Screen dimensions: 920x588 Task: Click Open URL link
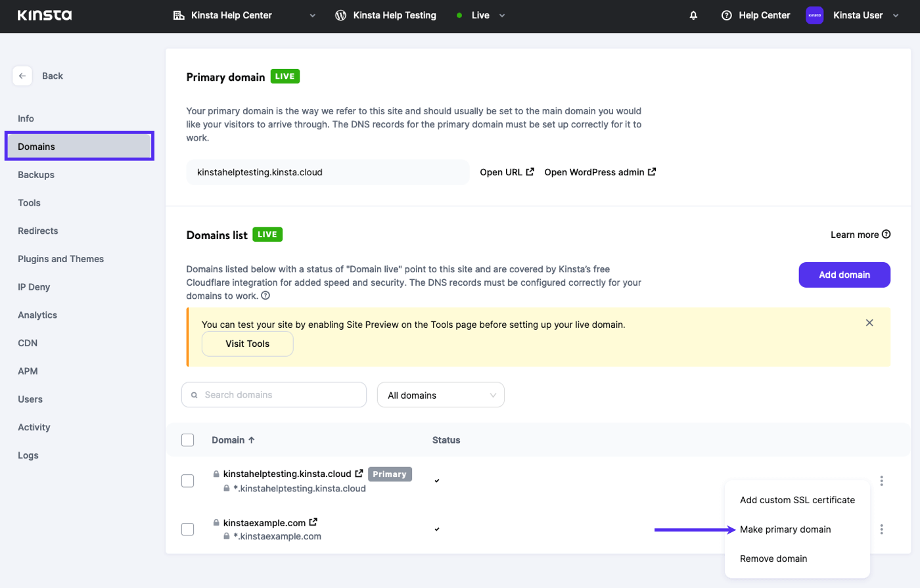coord(507,172)
